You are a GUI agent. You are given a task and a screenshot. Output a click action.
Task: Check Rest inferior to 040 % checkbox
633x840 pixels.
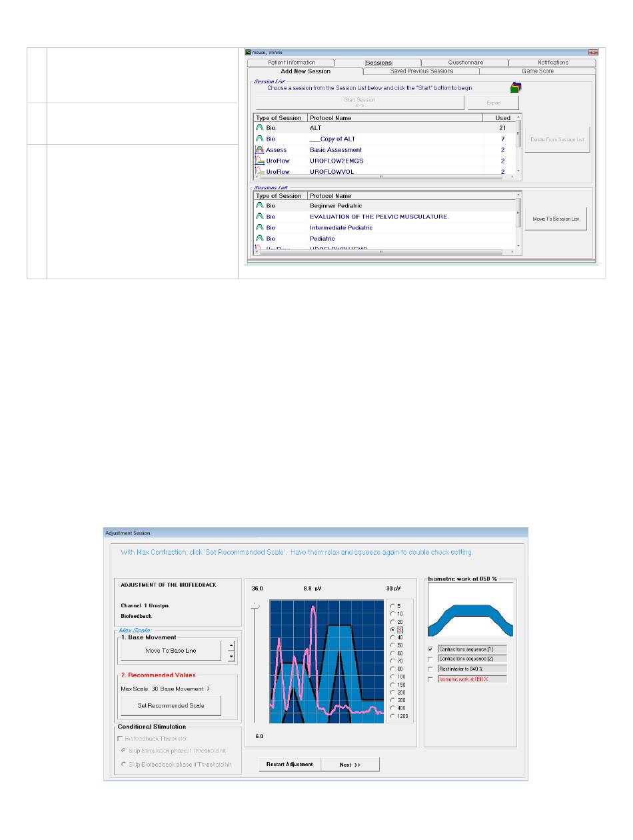(430, 669)
